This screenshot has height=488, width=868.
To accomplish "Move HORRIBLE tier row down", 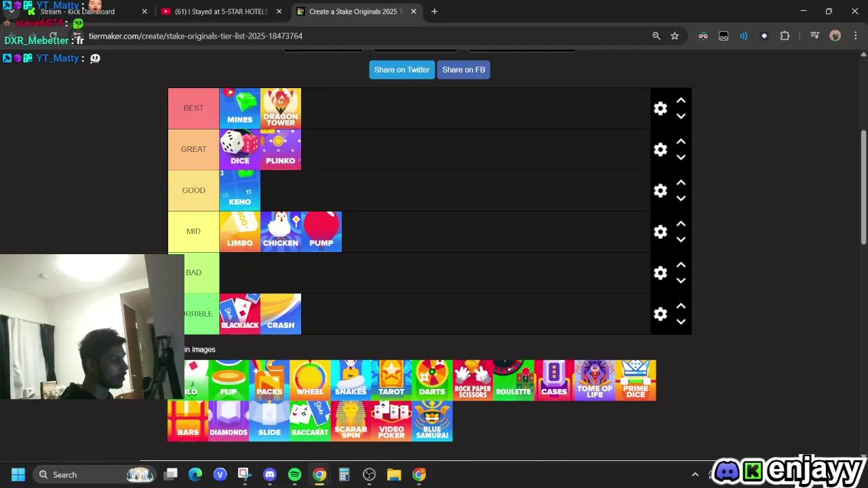I will point(681,321).
